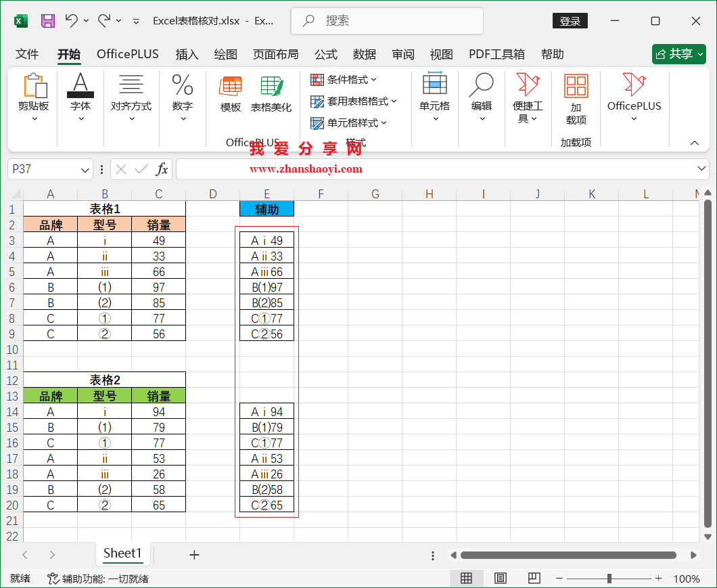Collapse the ribbon with chevron
Screen dimensions: 717x588
[x=694, y=143]
